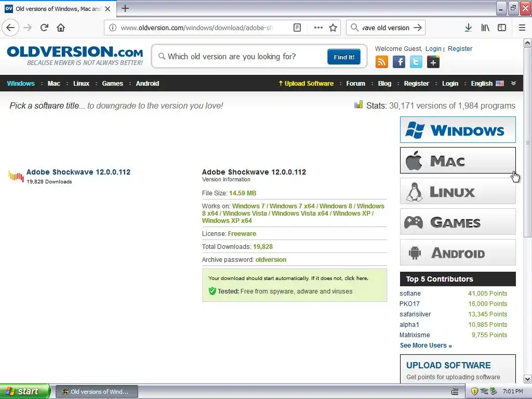
Task: Click the on-screen keyboard taskbar icon
Action: click(x=455, y=392)
